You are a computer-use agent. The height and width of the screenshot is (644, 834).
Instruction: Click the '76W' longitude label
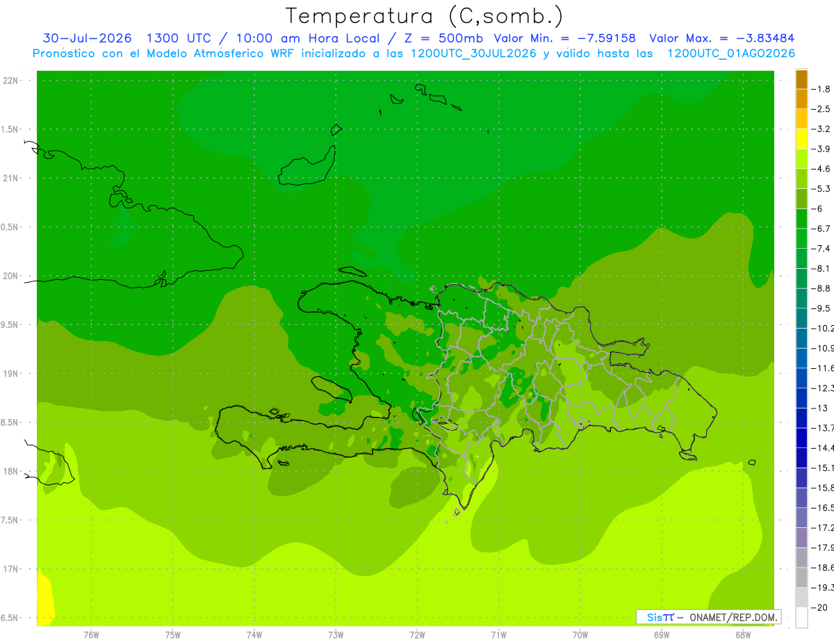coord(91,635)
